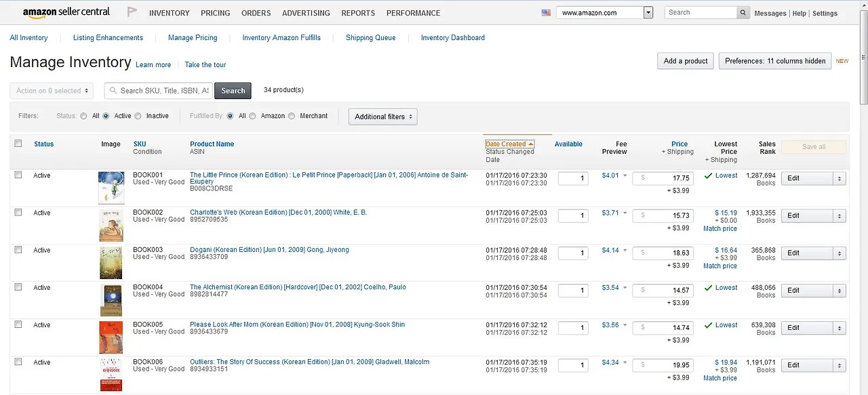Open Please Look After Mom cover thumbnail

(x=111, y=337)
